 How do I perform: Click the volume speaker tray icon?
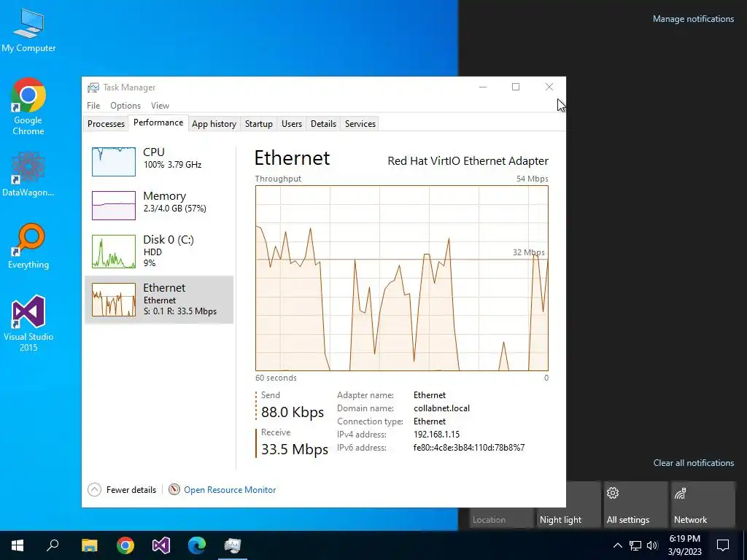(x=652, y=545)
